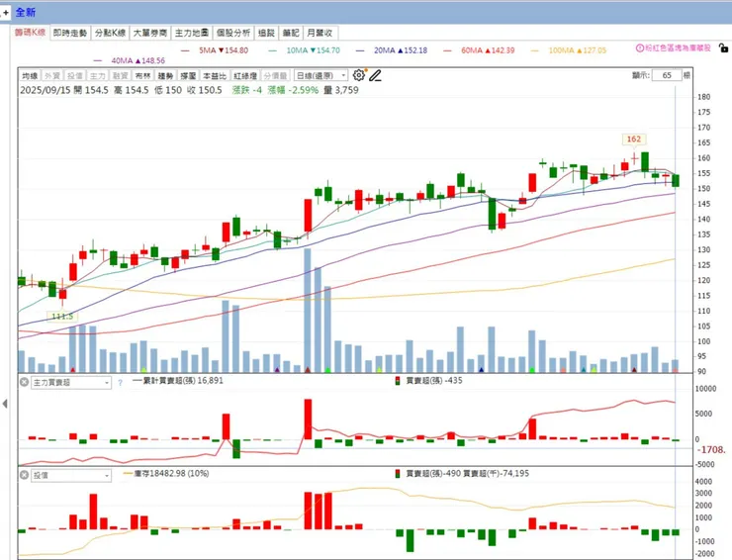Click the 5MA legend entry

[x=215, y=50]
